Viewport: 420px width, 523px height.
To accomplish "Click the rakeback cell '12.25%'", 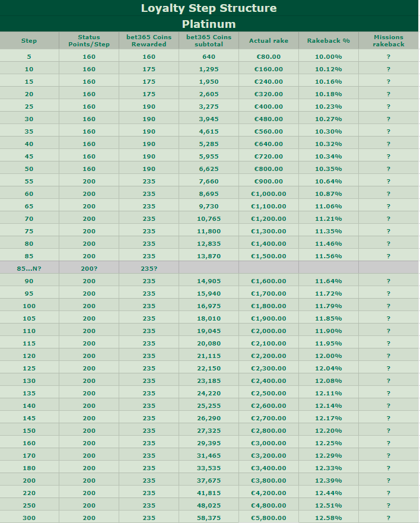I will (x=329, y=443).
